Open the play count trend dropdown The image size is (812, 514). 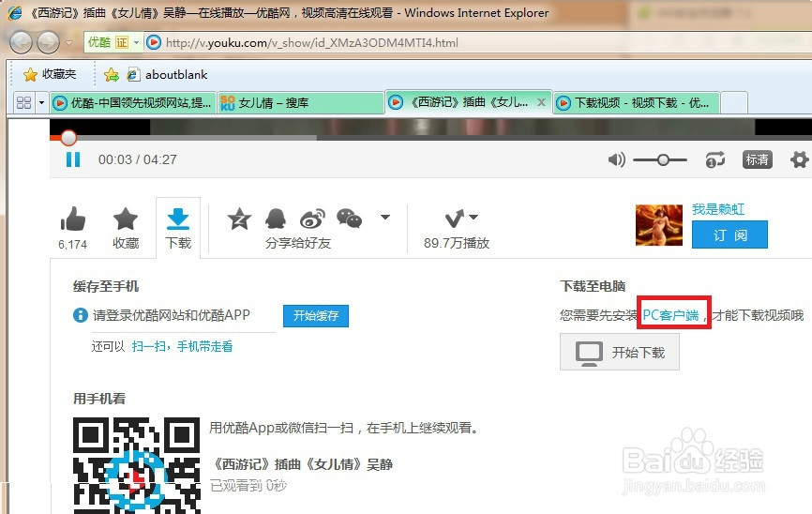click(461, 219)
